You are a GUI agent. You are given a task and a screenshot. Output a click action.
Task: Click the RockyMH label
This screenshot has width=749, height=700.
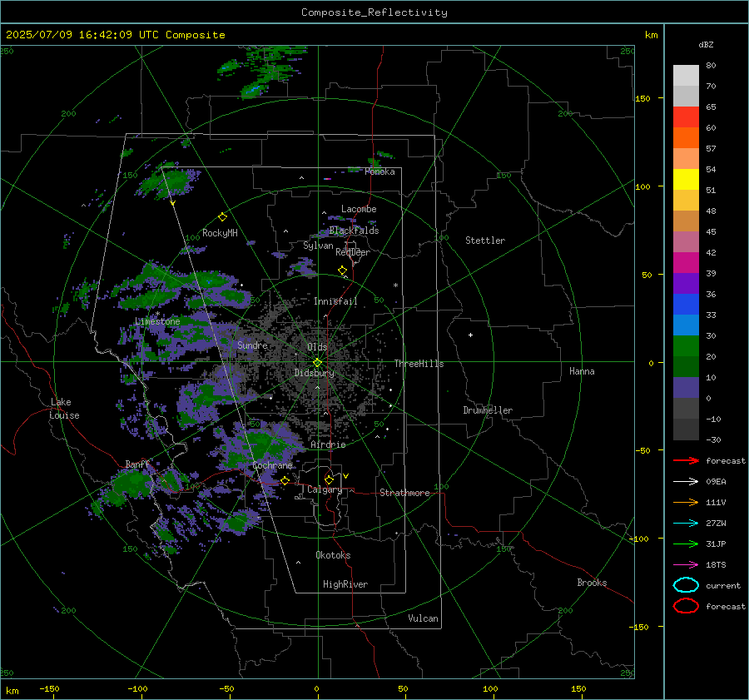220,233
